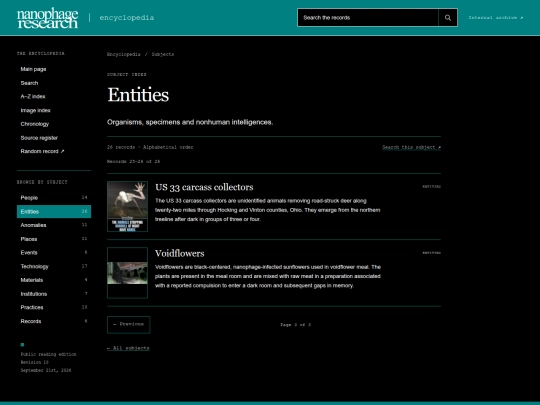
Task: Open the Voidflowers record title
Action: 179,253
